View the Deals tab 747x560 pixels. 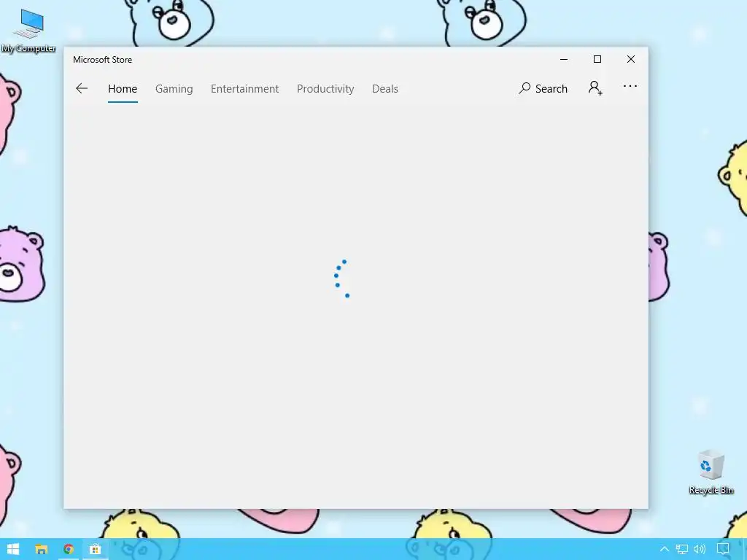coord(385,89)
